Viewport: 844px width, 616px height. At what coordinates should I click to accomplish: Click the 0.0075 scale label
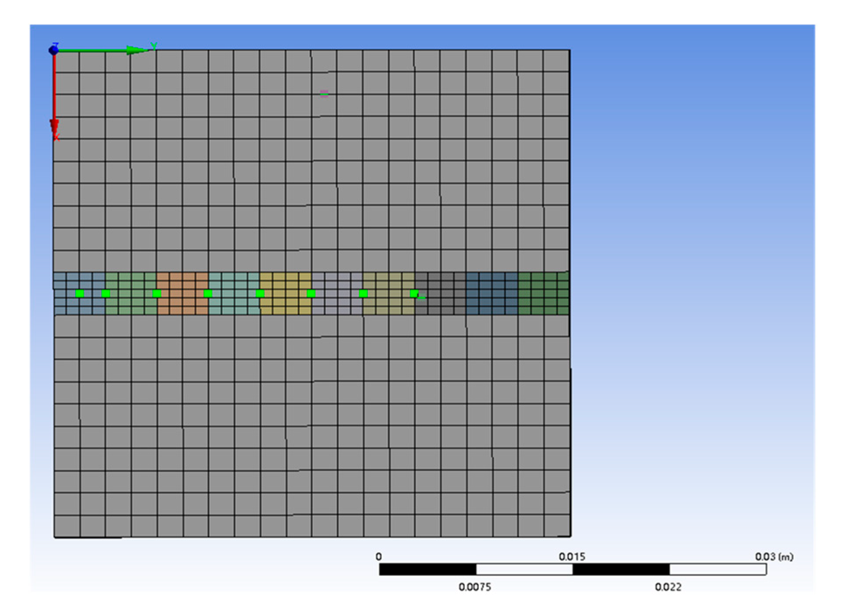point(475,587)
